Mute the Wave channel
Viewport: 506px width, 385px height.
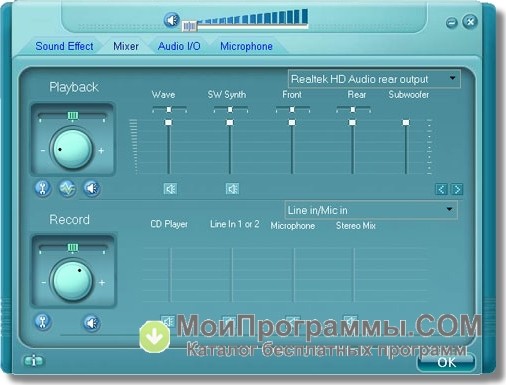(x=170, y=189)
